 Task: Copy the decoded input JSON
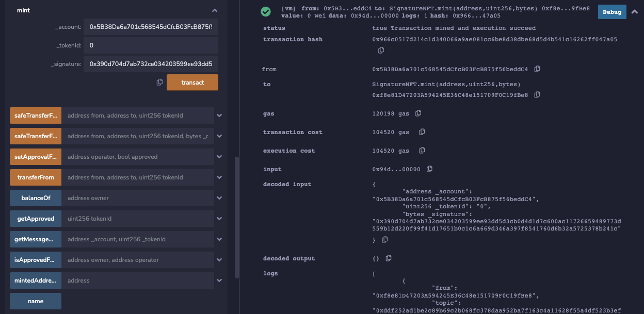tap(385, 240)
